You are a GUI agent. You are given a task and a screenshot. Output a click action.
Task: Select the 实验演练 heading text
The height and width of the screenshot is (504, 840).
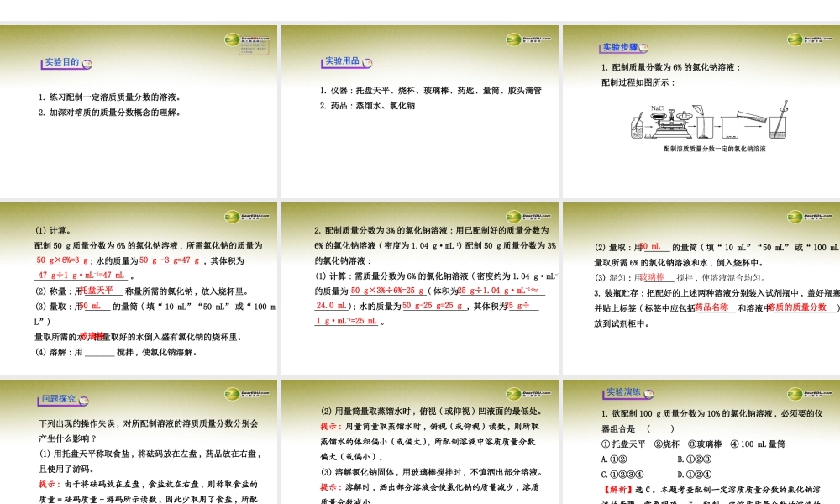pyautogui.click(x=623, y=392)
